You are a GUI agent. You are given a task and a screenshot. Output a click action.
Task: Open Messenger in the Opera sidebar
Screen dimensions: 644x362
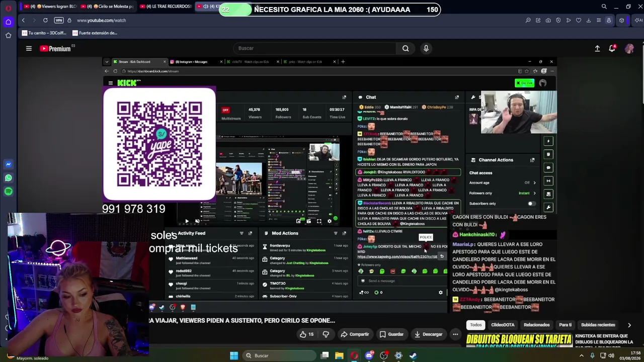click(x=8, y=164)
